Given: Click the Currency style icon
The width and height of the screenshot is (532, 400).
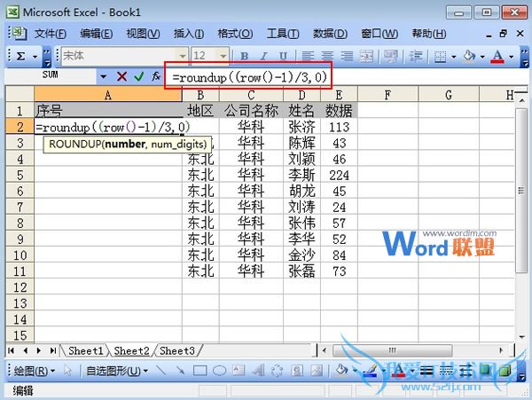Looking at the screenshot, I should click(x=390, y=56).
